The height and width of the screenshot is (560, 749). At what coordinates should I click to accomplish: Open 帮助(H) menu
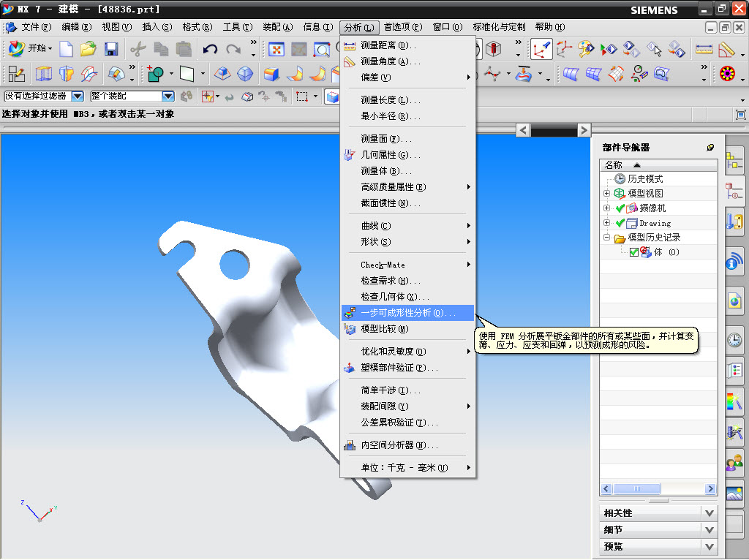(549, 27)
